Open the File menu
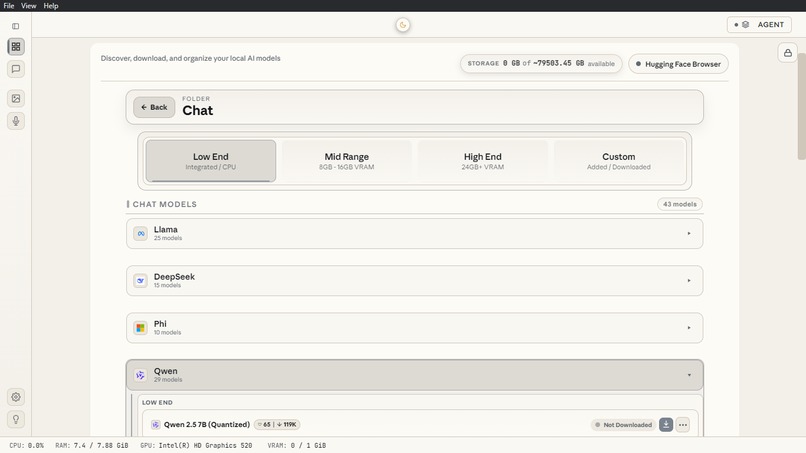 9,6
